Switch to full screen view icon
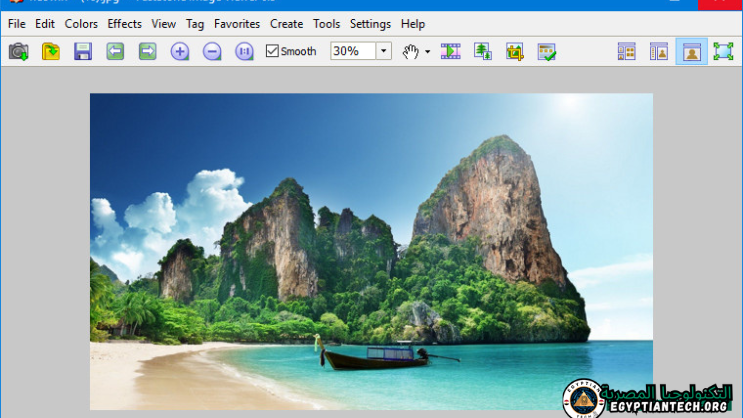This screenshot has width=743, height=418. (x=723, y=51)
